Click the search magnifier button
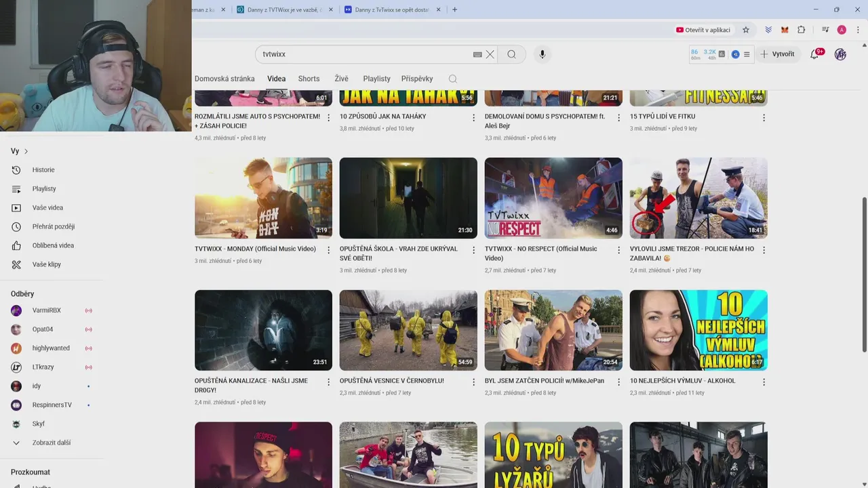868x488 pixels. 512,54
